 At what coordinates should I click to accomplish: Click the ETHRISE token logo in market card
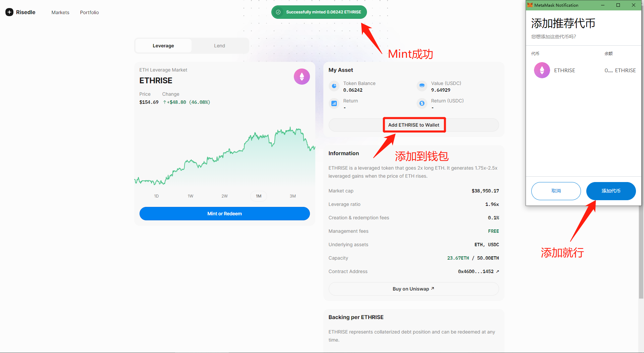302,77
